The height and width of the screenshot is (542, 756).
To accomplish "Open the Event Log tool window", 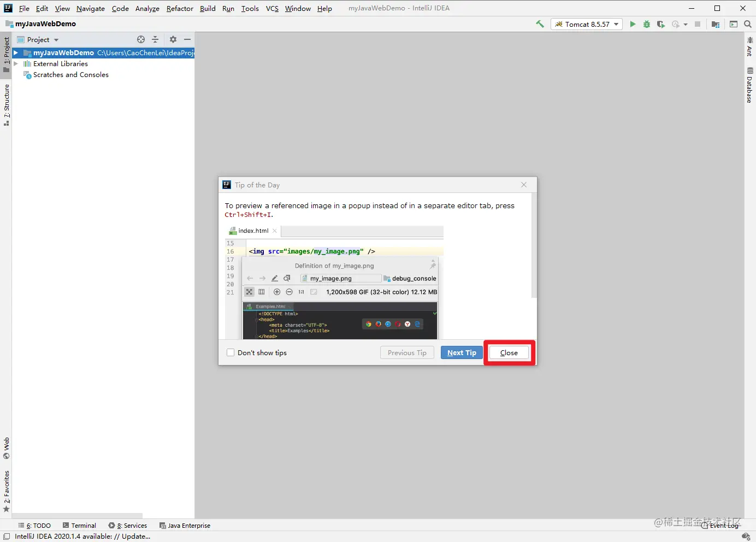I will point(720,526).
